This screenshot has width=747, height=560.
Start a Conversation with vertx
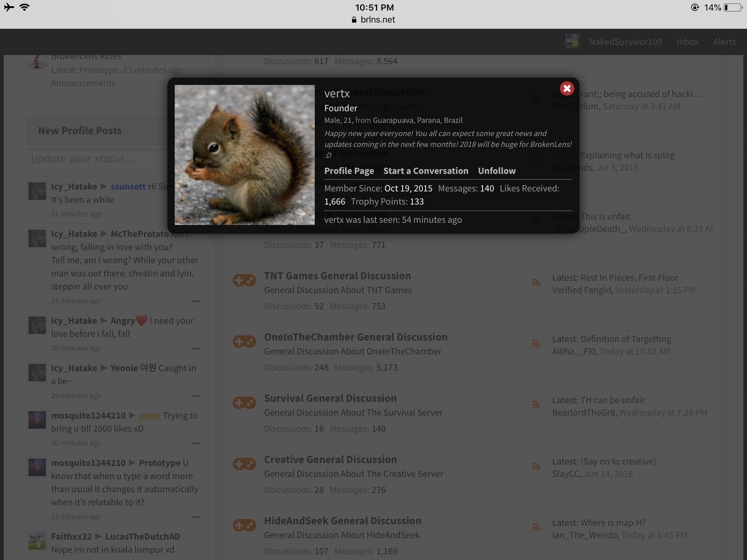pos(426,171)
